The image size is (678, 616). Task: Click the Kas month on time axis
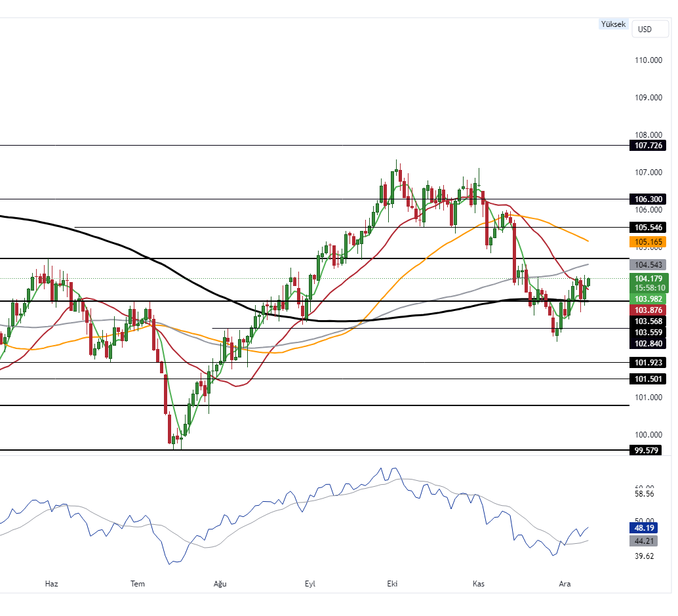pos(479,583)
